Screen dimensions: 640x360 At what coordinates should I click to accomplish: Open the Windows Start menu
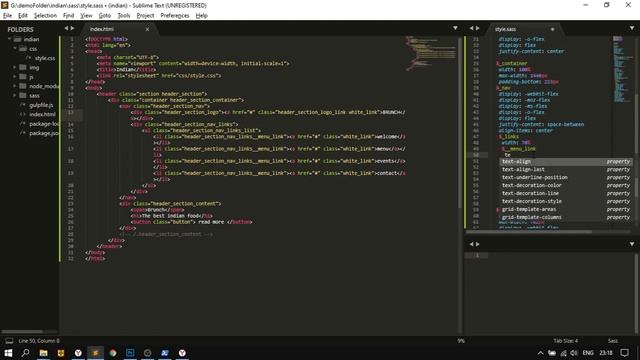tap(8, 353)
